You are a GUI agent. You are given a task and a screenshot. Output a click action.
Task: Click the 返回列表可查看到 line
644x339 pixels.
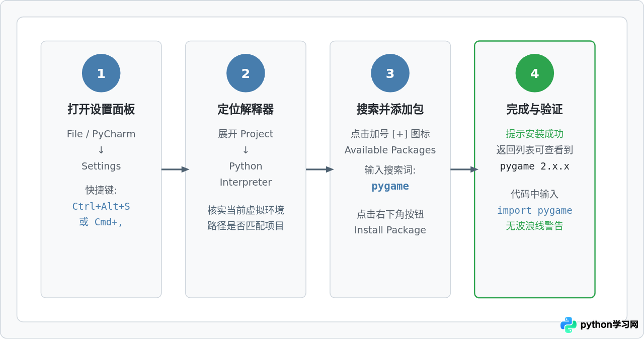point(534,150)
